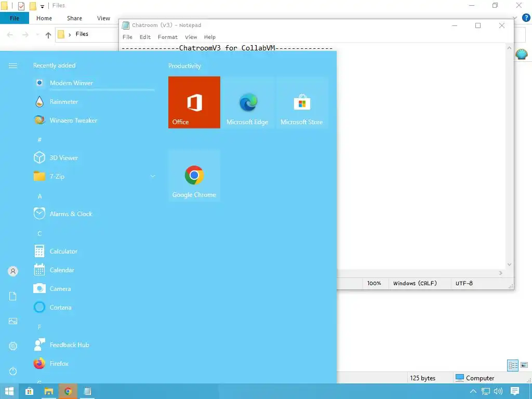Screen dimensions: 532x399
Task: Open Pictures from the Start sidebar
Action: pos(13,321)
